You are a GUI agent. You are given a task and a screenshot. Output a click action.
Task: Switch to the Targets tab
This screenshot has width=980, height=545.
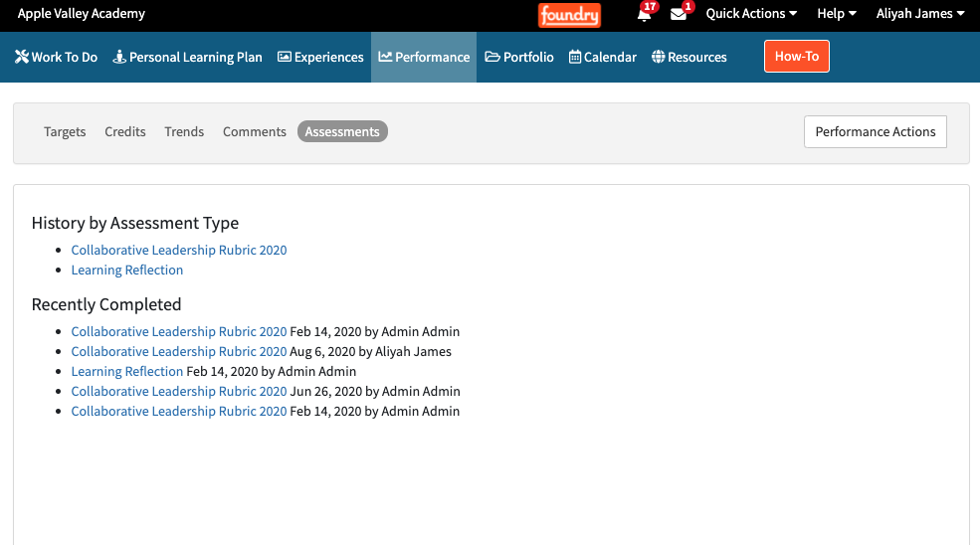tap(65, 131)
